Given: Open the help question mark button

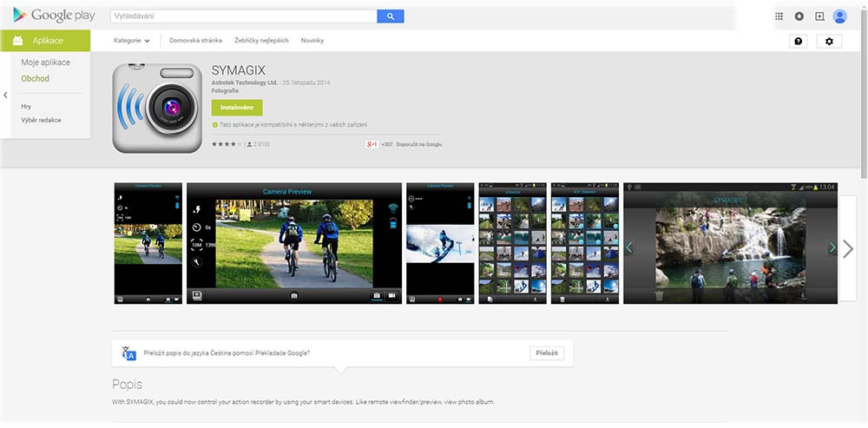Looking at the screenshot, I should [799, 41].
